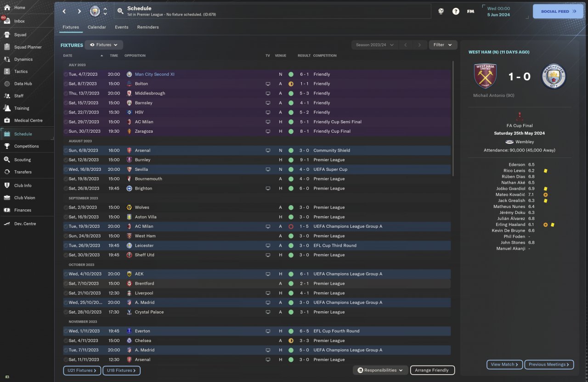Switch to the Reminders tab
This screenshot has height=382, width=588.
(x=148, y=27)
